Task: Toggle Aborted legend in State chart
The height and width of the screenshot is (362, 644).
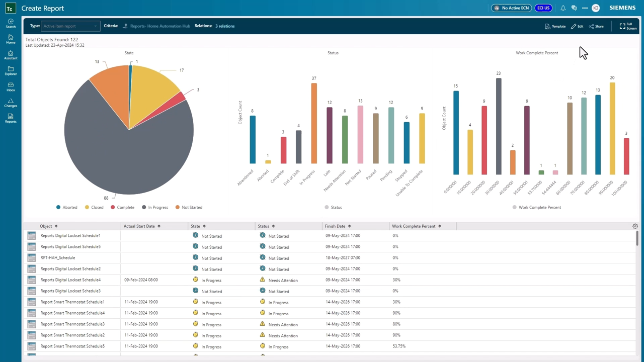Action: 67,207
